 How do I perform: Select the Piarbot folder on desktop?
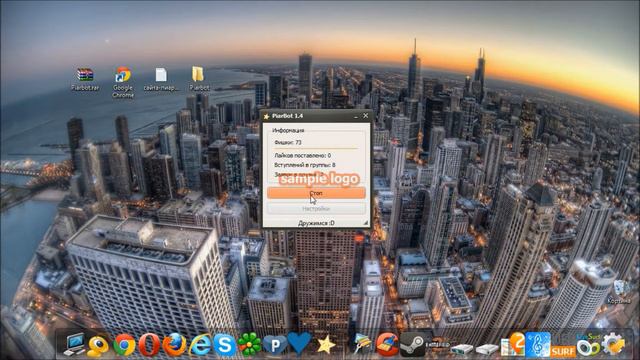(198, 79)
